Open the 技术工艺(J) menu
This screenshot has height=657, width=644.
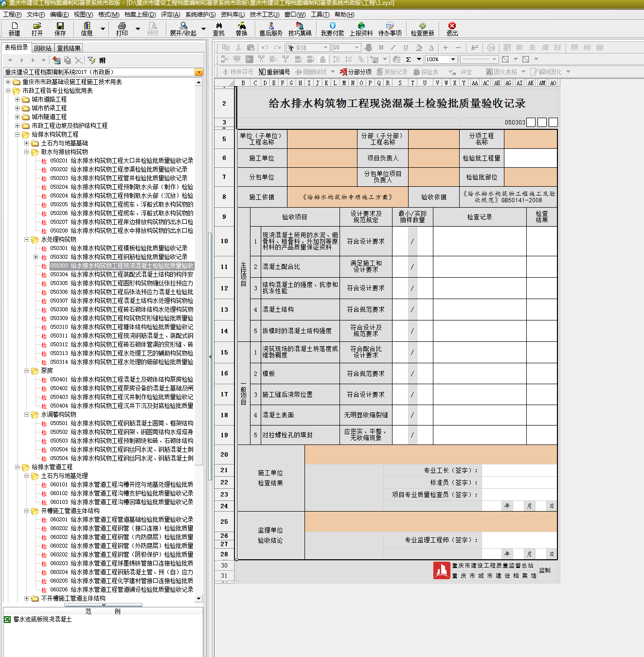point(265,15)
